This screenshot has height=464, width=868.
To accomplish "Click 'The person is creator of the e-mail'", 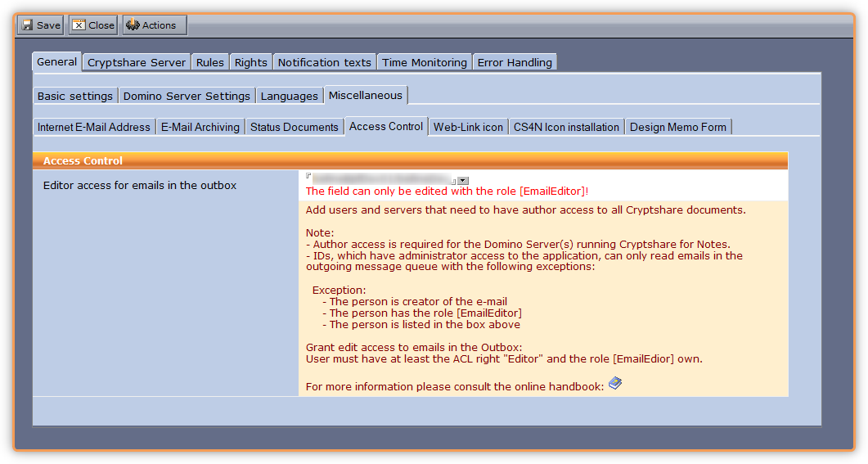I will click(415, 302).
